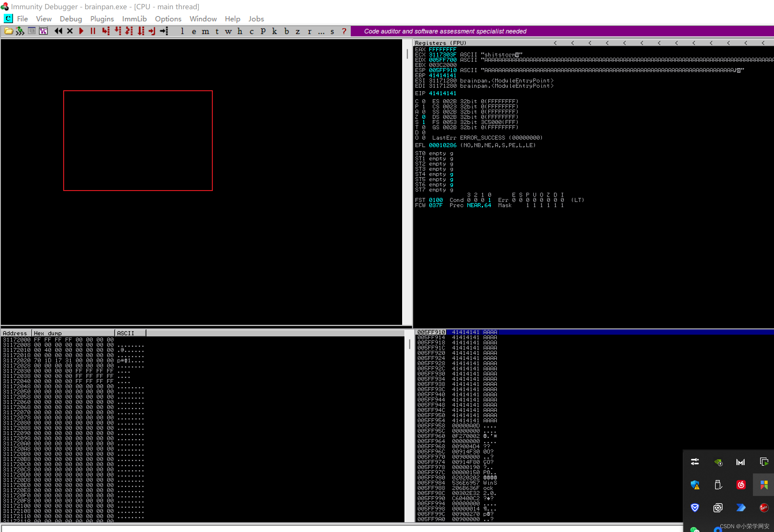Image resolution: width=774 pixels, height=532 pixels.
Task: Open the ImmLib menu
Action: click(x=135, y=19)
